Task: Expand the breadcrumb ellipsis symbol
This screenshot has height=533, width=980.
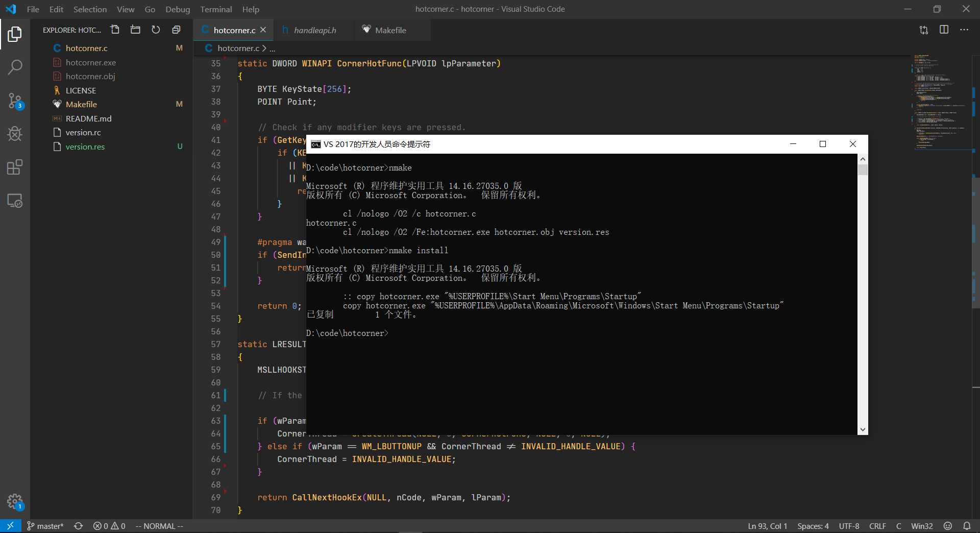Action: point(273,49)
